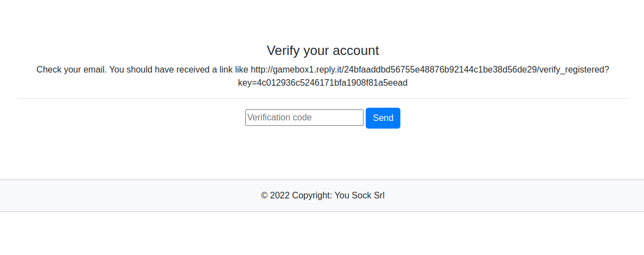Click the key=4c012936c5246171bfa1908f81a5eead text

pos(322,83)
